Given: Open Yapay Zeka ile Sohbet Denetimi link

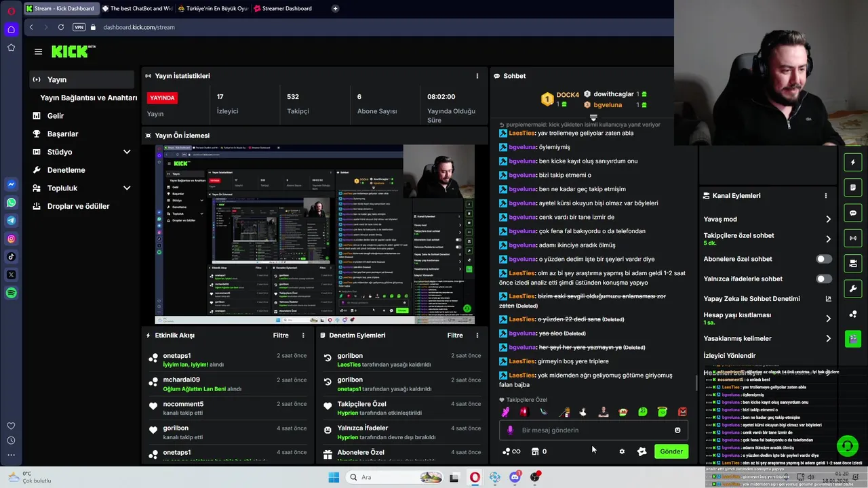Looking at the screenshot, I should (767, 299).
